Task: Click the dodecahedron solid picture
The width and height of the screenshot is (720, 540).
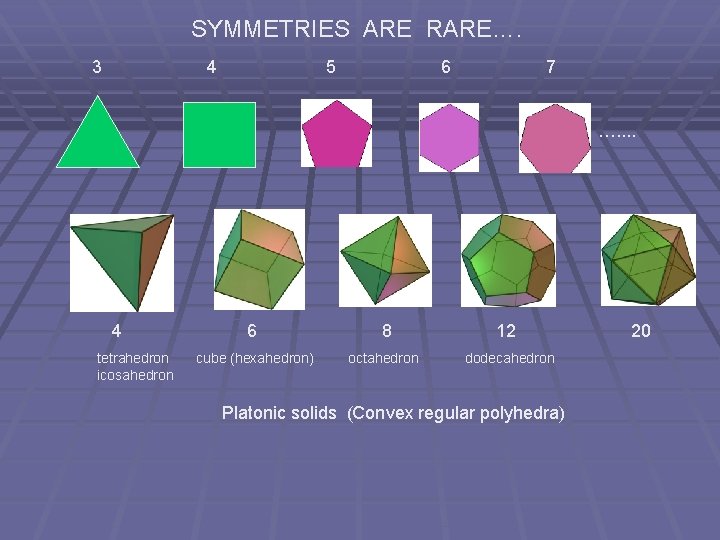Action: (x=508, y=260)
